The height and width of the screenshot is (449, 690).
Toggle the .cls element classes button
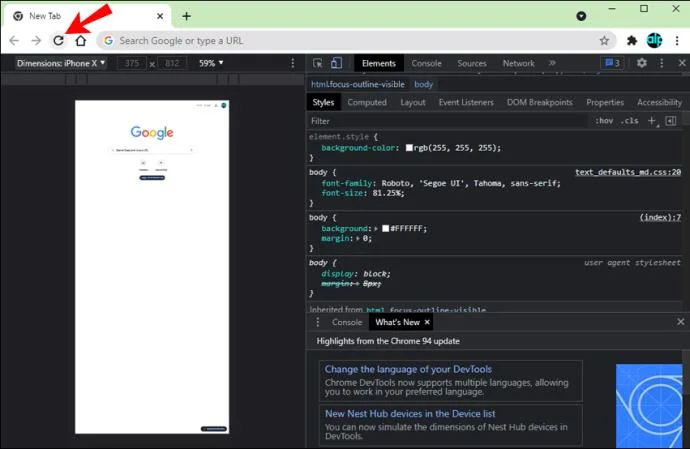click(x=630, y=121)
